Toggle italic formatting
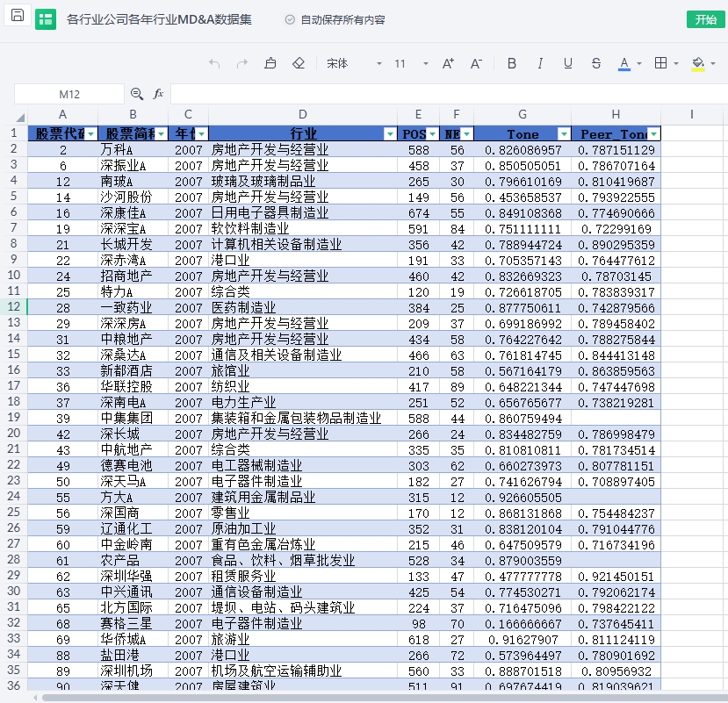Image resolution: width=728 pixels, height=703 pixels. point(540,63)
